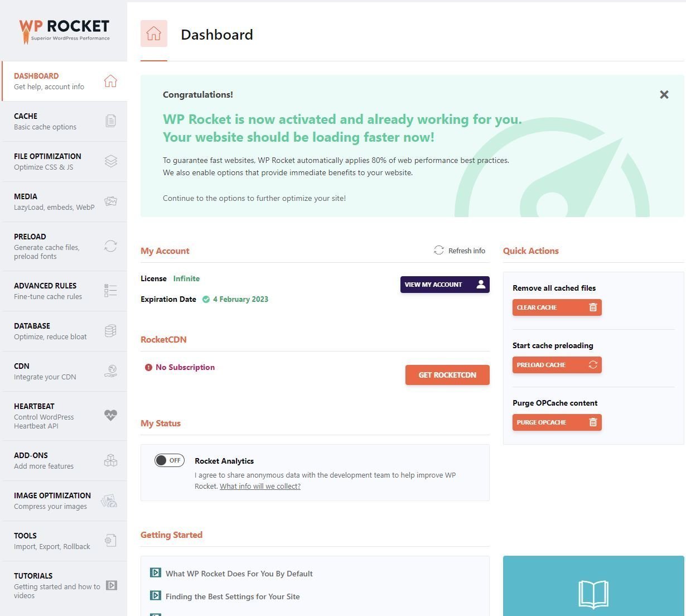The width and height of the screenshot is (686, 616).
Task: Open 'Finding the Best Settings' tutorial link
Action: [233, 596]
